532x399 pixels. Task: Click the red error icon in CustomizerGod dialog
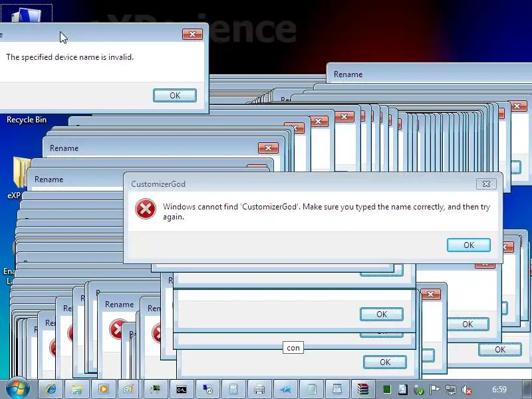[x=146, y=209]
